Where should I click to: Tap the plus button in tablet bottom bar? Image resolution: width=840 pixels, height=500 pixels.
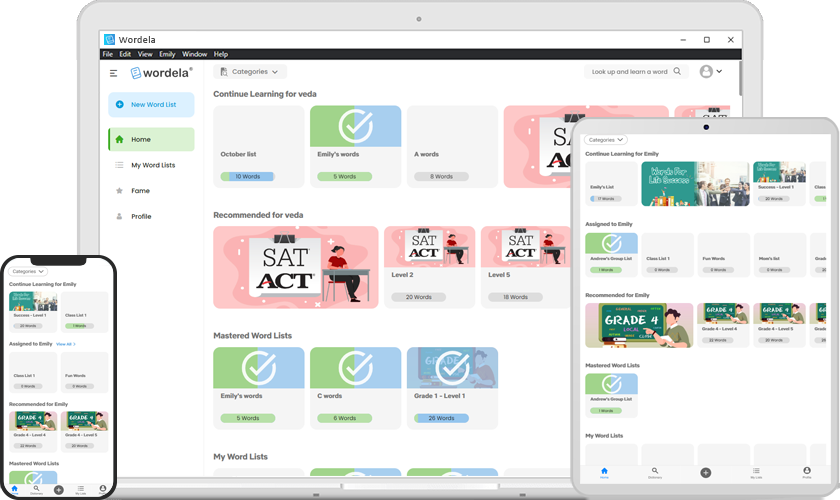pyautogui.click(x=706, y=473)
